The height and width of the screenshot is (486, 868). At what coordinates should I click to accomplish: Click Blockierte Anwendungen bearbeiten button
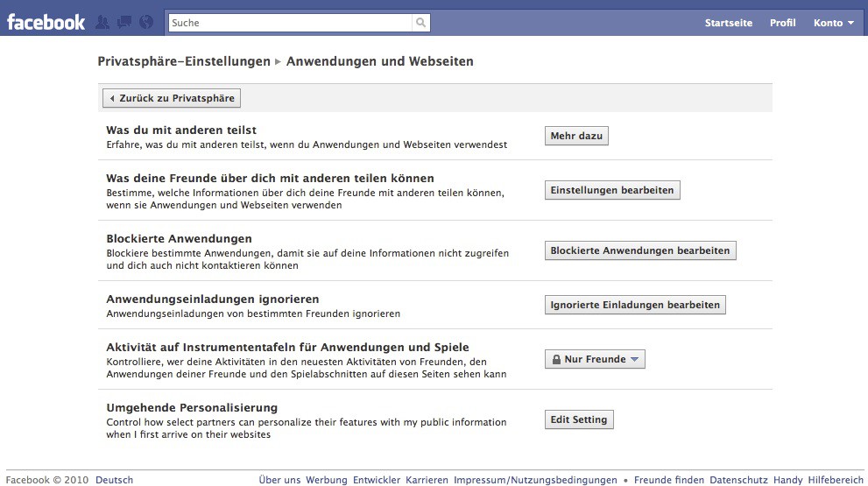[x=640, y=250]
